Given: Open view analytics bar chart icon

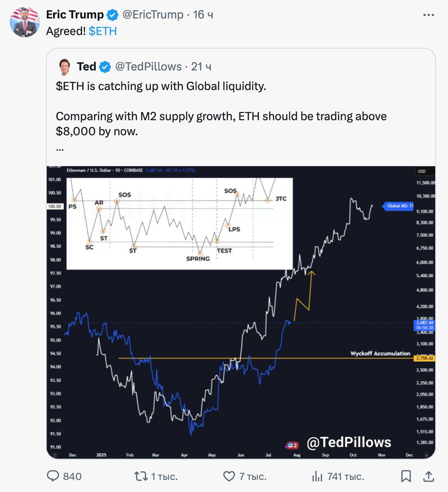Looking at the screenshot, I should (x=317, y=477).
